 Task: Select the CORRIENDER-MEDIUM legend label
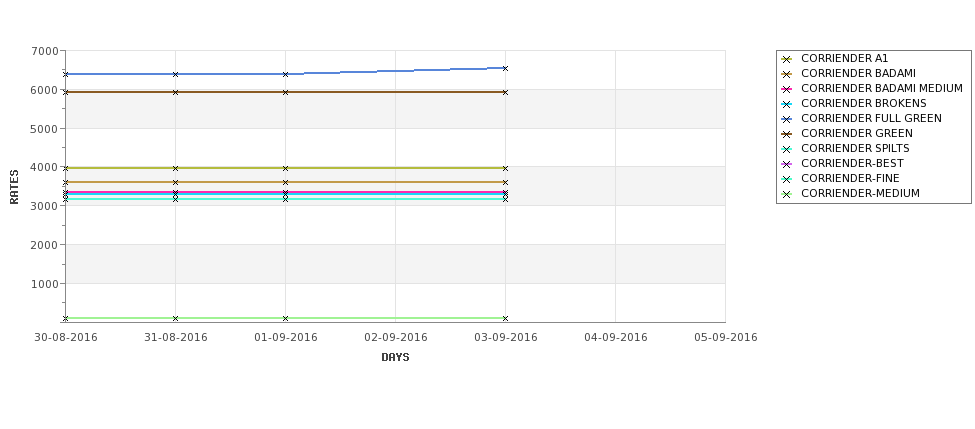point(860,193)
